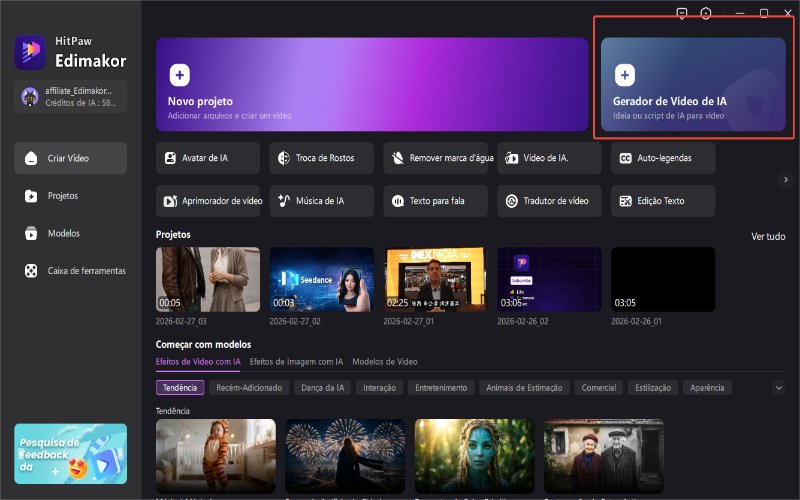Select the Aparência filter chip
Viewport: 800px width, 500px height.
tap(707, 388)
